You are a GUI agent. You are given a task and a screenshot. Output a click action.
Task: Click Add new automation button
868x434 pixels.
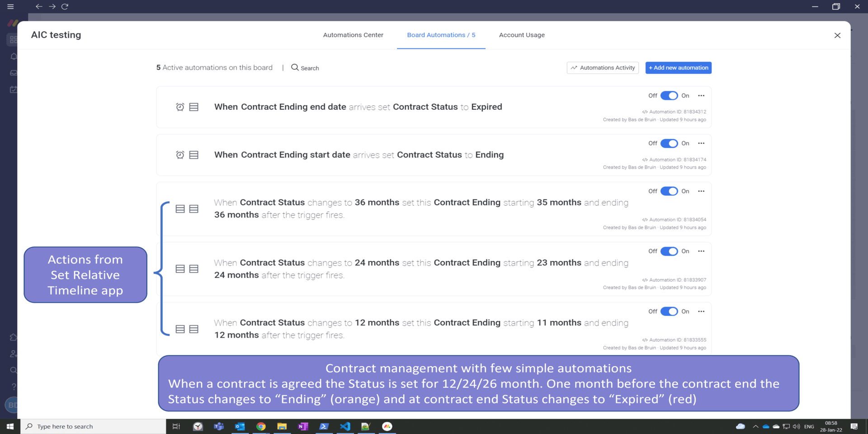point(678,68)
